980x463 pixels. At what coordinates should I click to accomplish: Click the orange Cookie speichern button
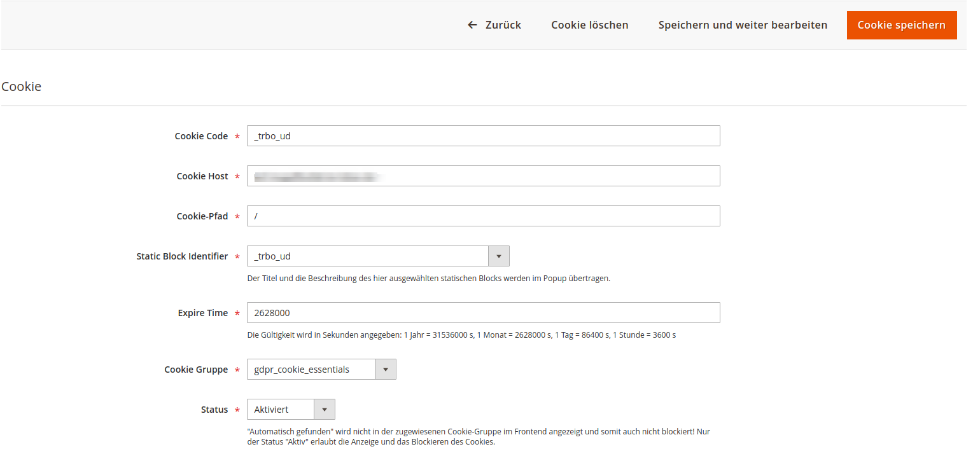pos(902,25)
